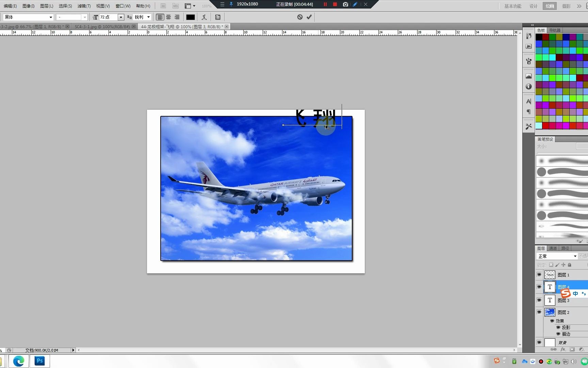Image resolution: width=588 pixels, height=368 pixels.
Task: Take a screenshot with the recorder camera
Action: point(345,4)
